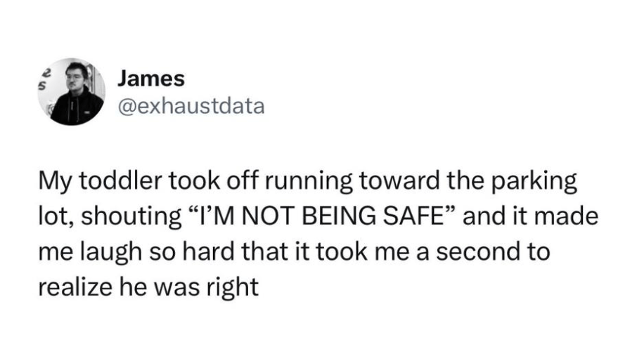The height and width of the screenshot is (361, 644).
Task: Open James's circular profile picture
Action: [x=71, y=91]
